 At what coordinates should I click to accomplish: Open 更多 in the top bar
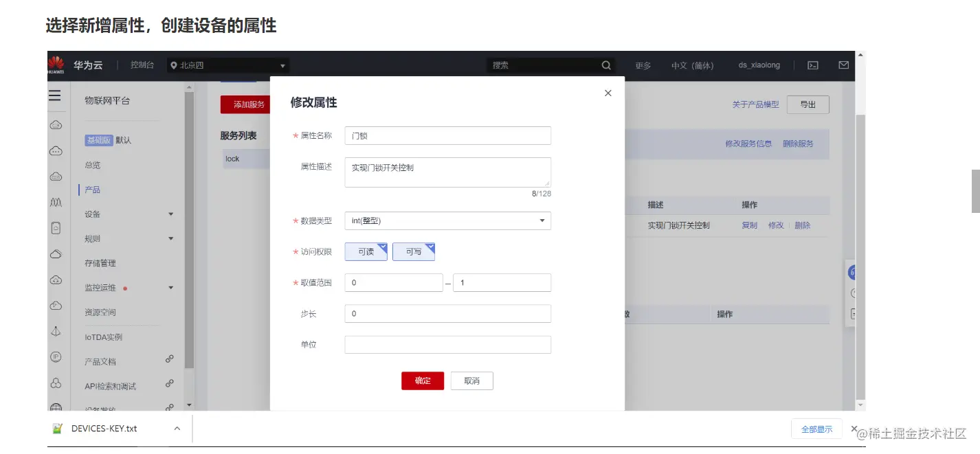643,65
